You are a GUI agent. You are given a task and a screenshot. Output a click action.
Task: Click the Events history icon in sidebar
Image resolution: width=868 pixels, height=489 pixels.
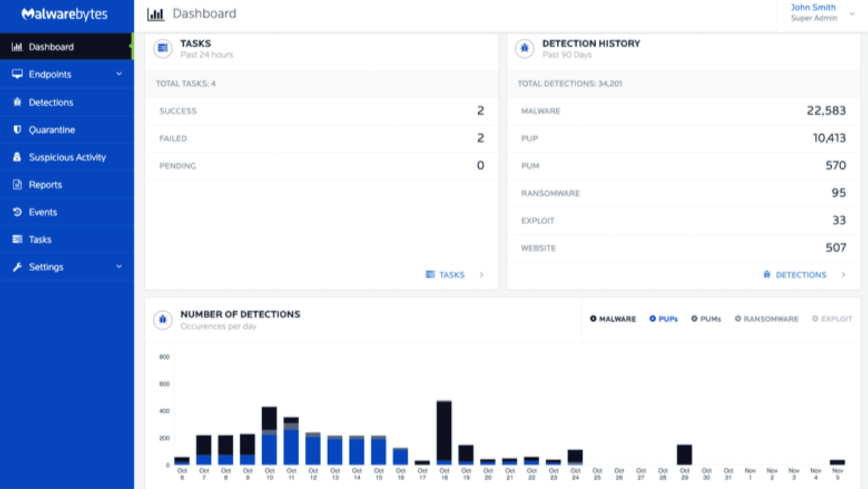tap(15, 211)
